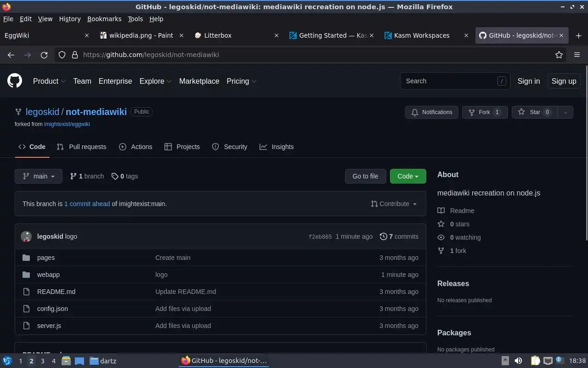This screenshot has width=588, height=368.
Task: Open the Star list dropdown arrow
Action: click(x=565, y=112)
